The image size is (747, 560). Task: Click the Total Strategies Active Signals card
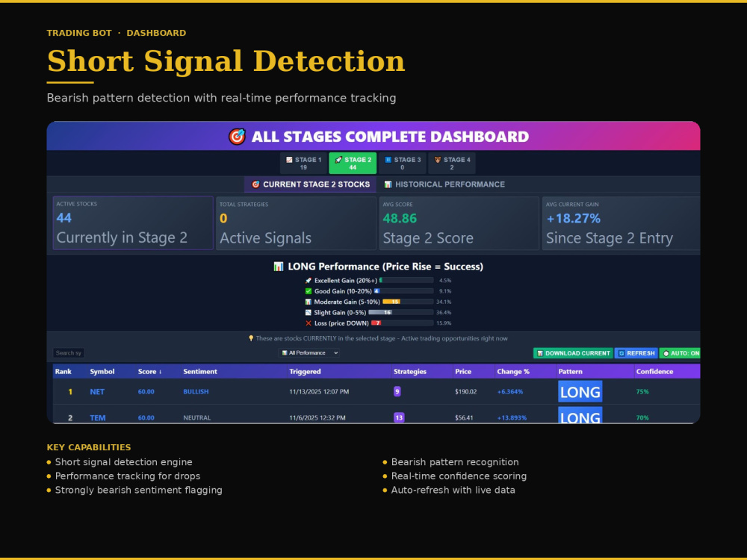(x=296, y=223)
